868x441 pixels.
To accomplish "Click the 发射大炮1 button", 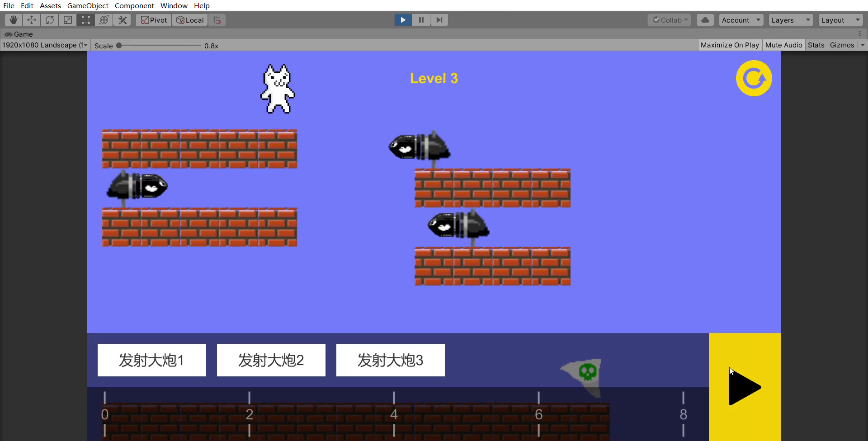I will point(152,360).
